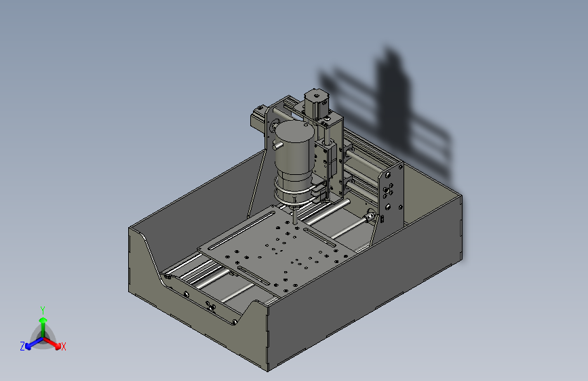This screenshot has width=588, height=381.
Task: Click the blue Z axis arrow on triad
Action: pos(34,344)
